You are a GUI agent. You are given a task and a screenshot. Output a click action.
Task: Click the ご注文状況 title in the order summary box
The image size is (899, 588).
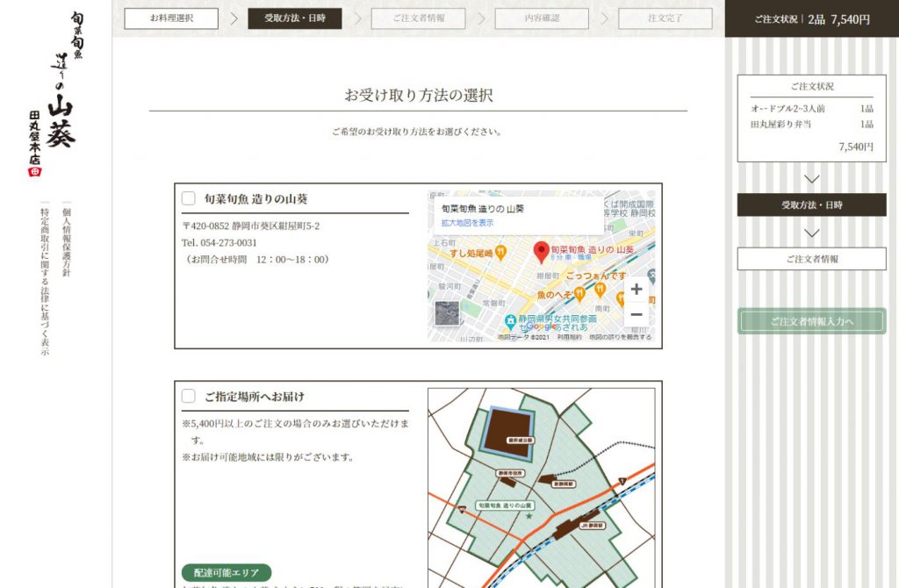(x=812, y=87)
